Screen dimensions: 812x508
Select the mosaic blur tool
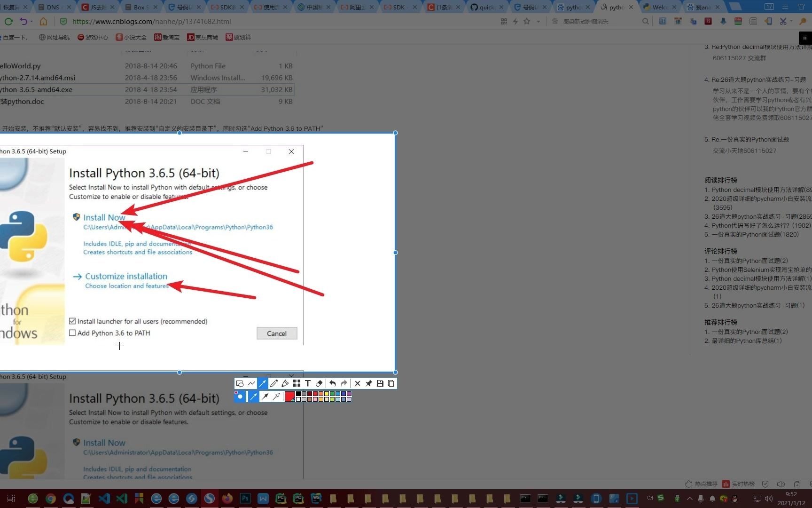click(297, 383)
